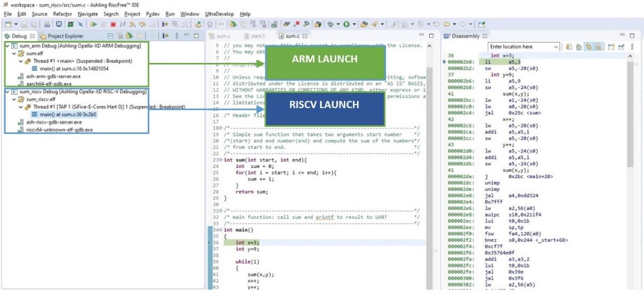Collapse the sum_riscv.elf tree node
The image size is (644, 299).
pyautogui.click(x=14, y=99)
